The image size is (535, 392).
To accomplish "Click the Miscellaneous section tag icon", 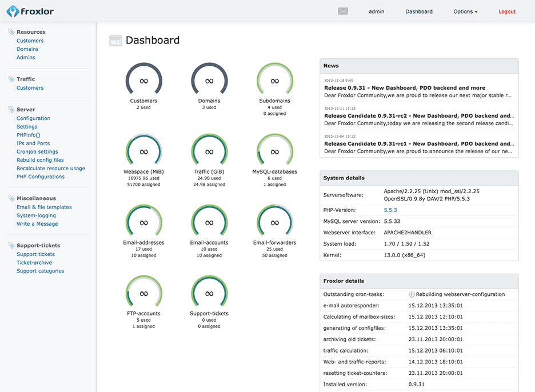I will [11, 198].
